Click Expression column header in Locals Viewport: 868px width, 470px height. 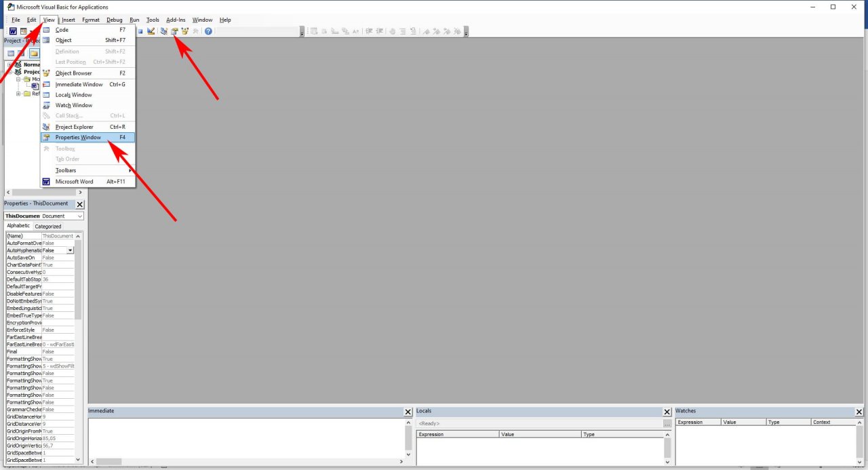tap(458, 434)
